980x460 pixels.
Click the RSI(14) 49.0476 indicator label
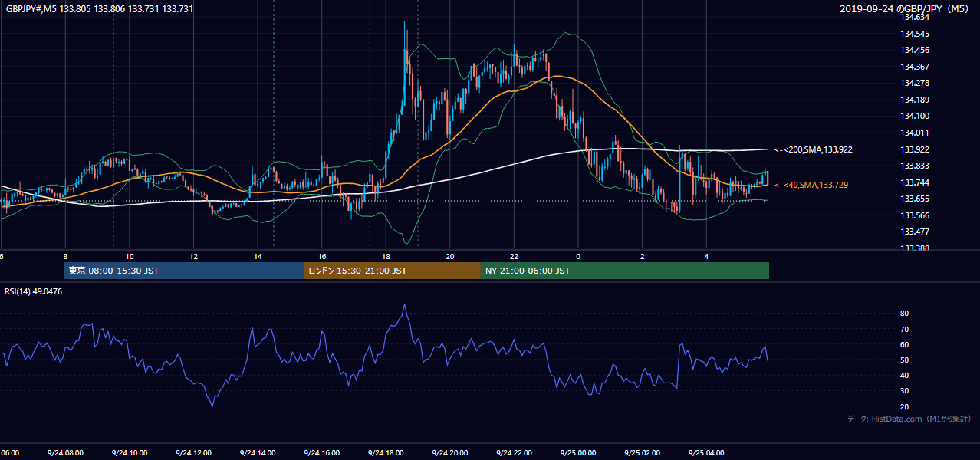click(34, 291)
